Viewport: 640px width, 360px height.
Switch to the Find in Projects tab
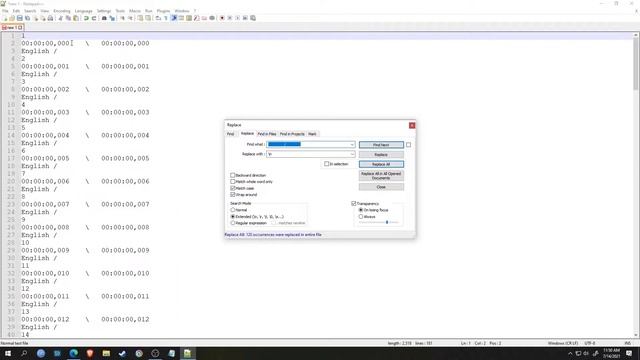[292, 134]
